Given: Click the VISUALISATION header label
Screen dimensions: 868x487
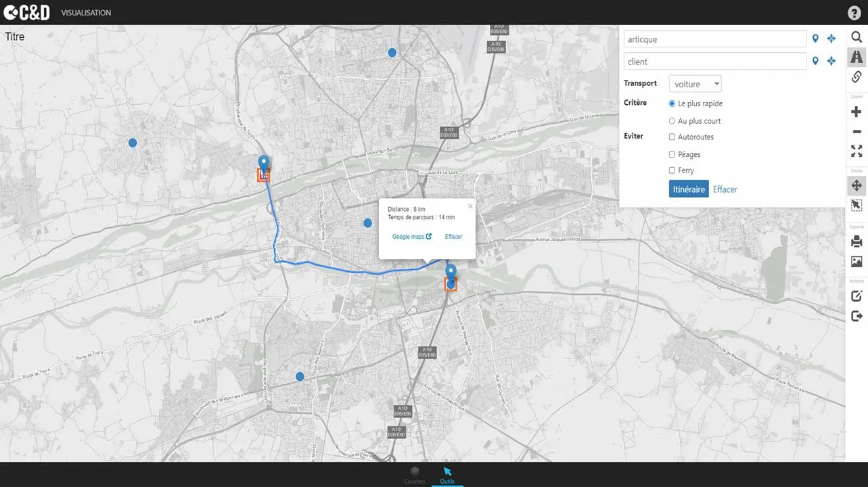Looking at the screenshot, I should (x=86, y=13).
